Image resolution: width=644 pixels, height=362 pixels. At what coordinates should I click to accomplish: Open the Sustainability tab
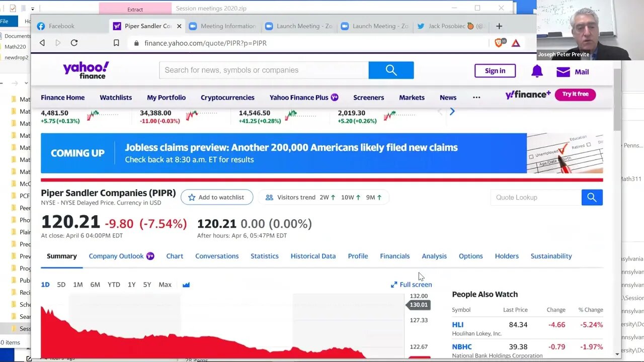pyautogui.click(x=551, y=256)
